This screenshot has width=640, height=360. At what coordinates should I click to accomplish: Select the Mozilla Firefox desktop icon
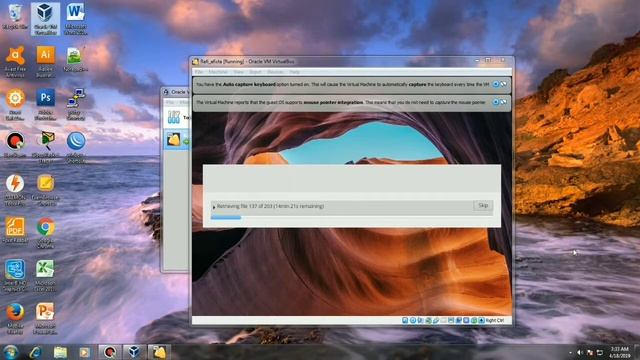tap(15, 318)
